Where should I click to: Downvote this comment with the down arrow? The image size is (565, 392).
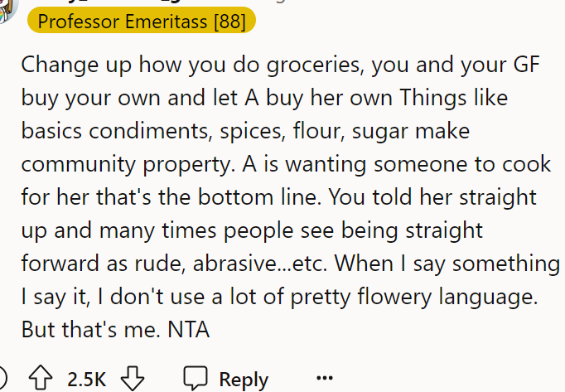click(x=133, y=379)
